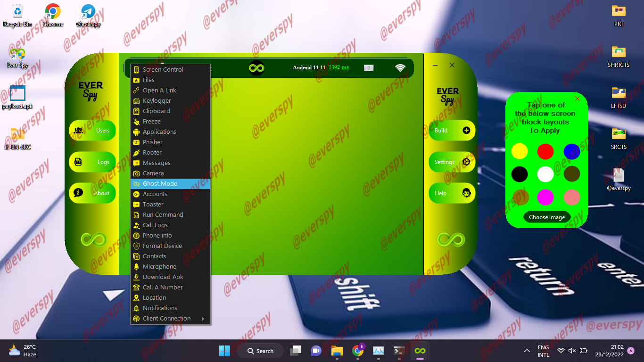The width and height of the screenshot is (644, 362).
Task: Click the Rooter icon
Action: [136, 152]
